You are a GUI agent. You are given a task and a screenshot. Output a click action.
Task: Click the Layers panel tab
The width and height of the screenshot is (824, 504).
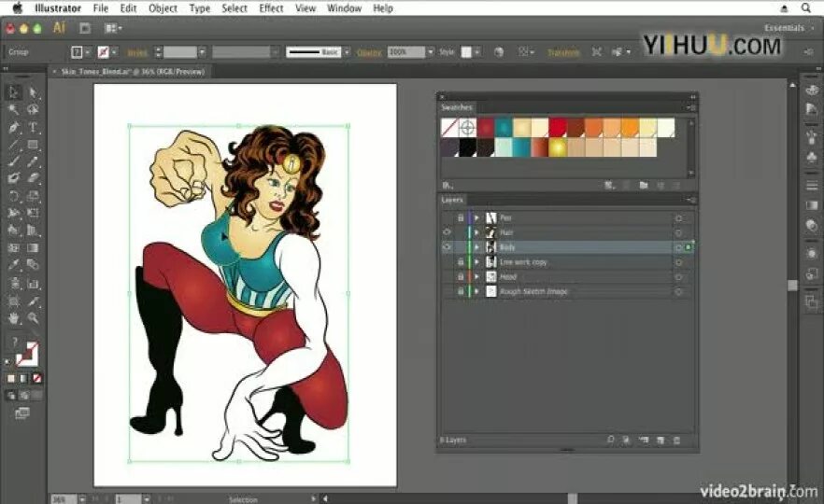tap(452, 200)
